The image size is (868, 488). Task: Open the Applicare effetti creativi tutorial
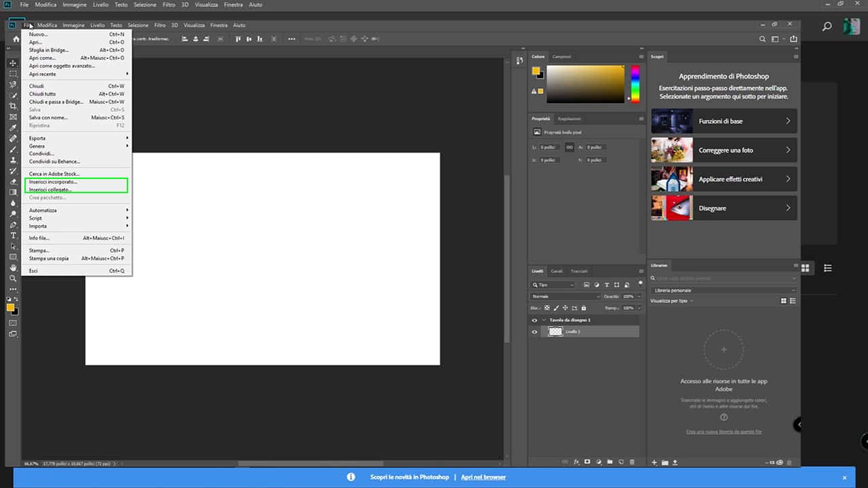coord(724,179)
